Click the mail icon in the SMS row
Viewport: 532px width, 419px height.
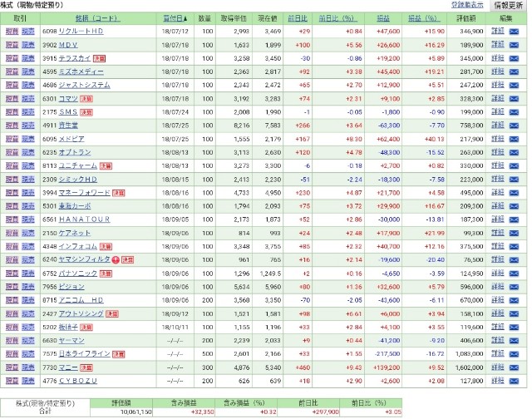[514, 112]
